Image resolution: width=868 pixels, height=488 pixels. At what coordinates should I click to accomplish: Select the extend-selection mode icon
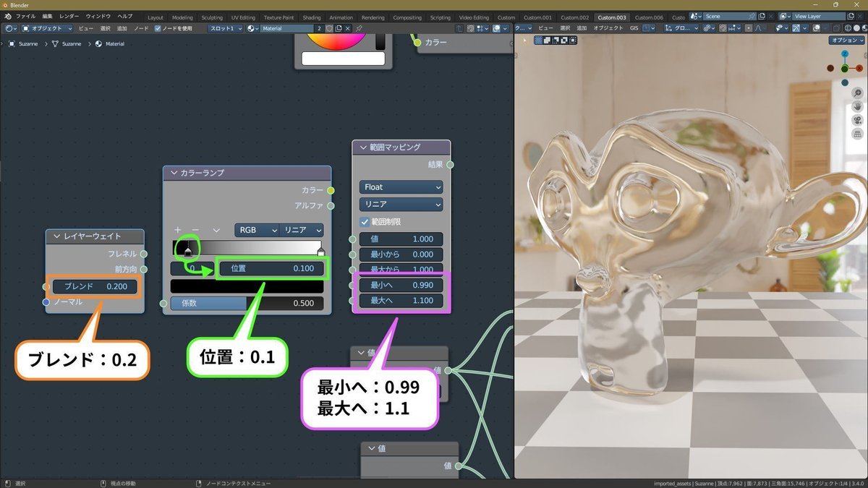tap(546, 40)
